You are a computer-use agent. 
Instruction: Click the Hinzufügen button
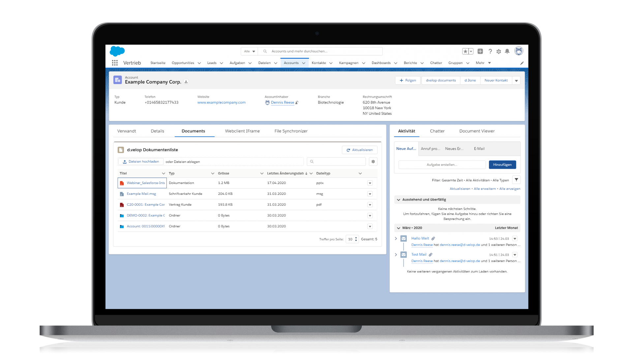pyautogui.click(x=502, y=165)
